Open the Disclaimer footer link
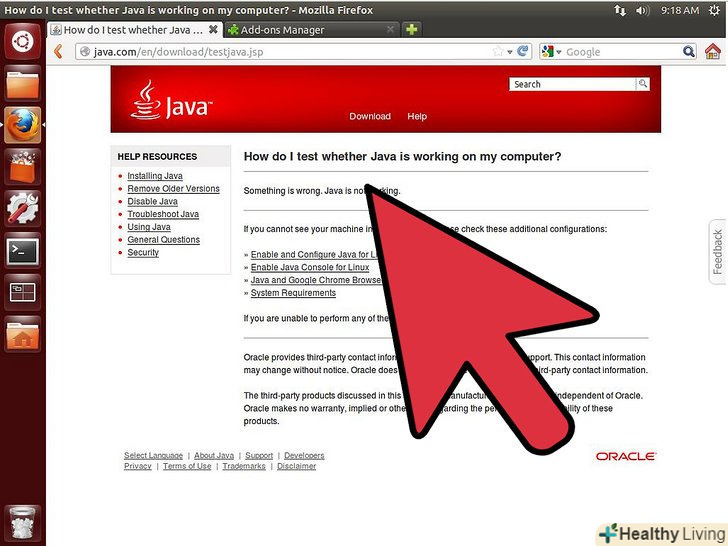728x546 pixels. (296, 466)
